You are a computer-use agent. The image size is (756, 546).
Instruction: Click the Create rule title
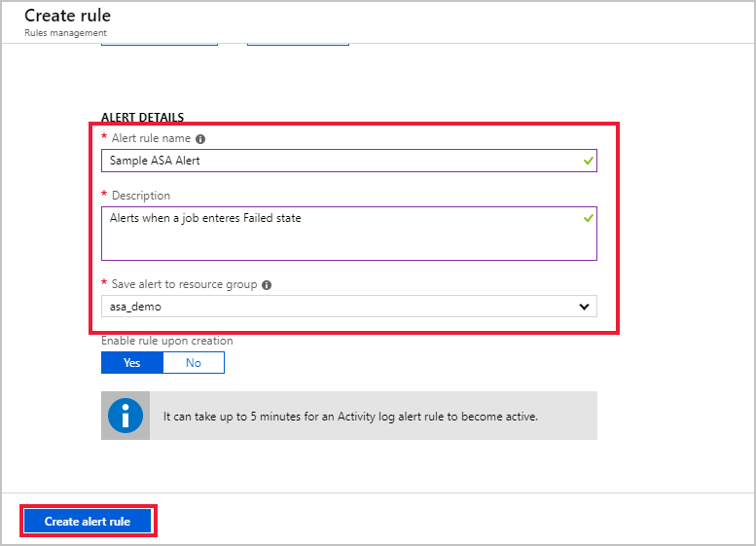pos(67,16)
